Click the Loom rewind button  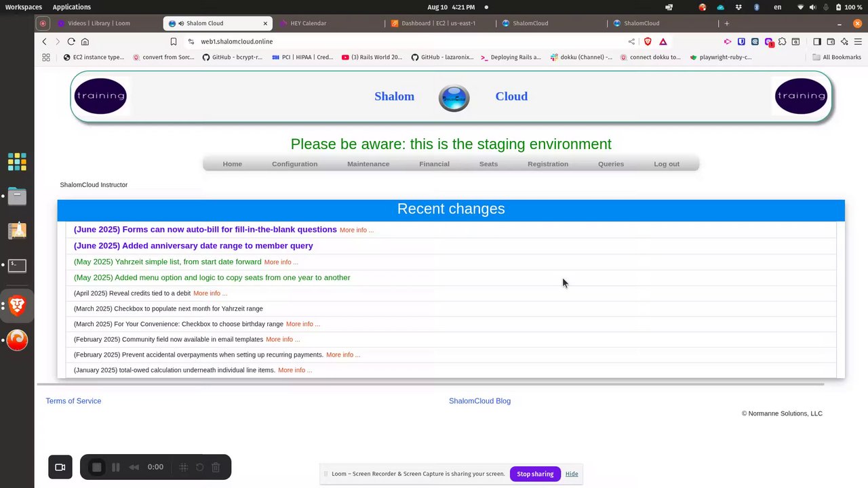[x=134, y=467]
